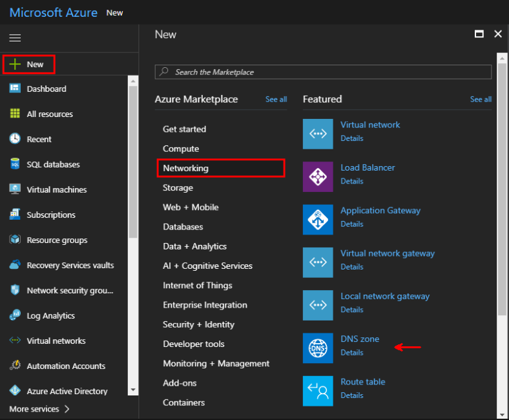Select Add-ons category
509x420 pixels.
(180, 383)
